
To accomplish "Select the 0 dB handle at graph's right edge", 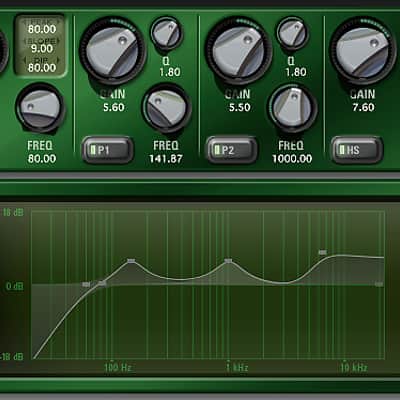I will click(379, 284).
